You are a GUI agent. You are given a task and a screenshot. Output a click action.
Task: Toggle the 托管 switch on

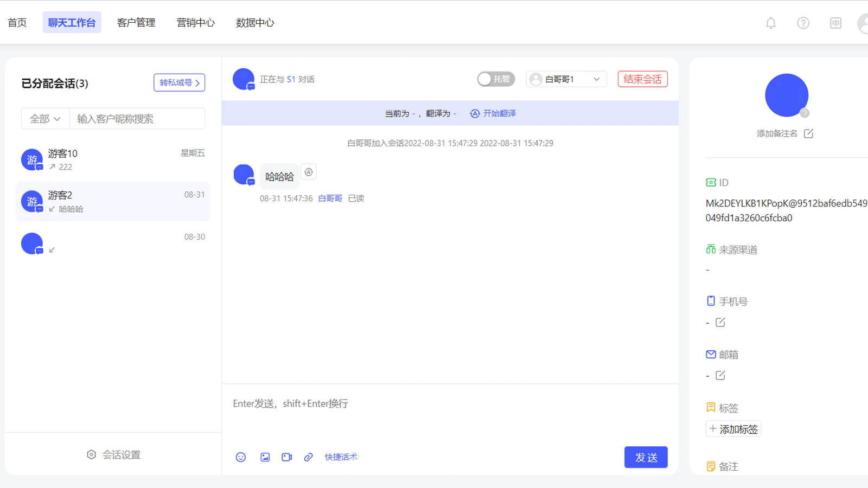[495, 79]
